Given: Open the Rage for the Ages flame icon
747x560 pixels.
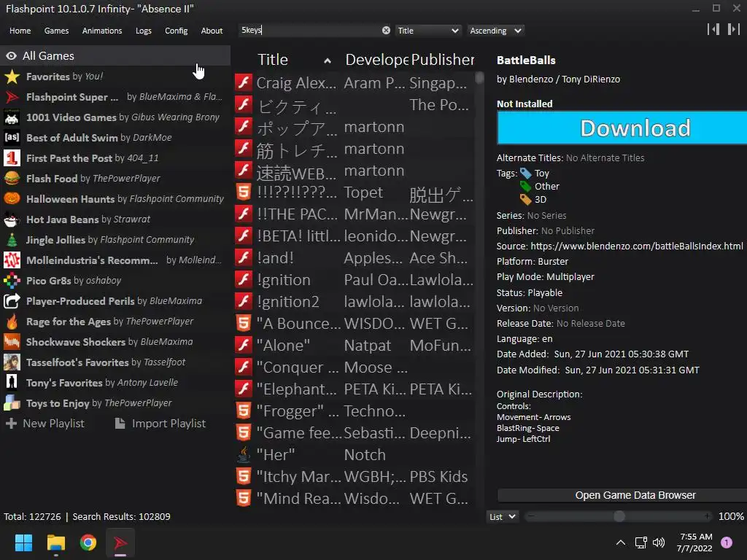Looking at the screenshot, I should point(12,322).
